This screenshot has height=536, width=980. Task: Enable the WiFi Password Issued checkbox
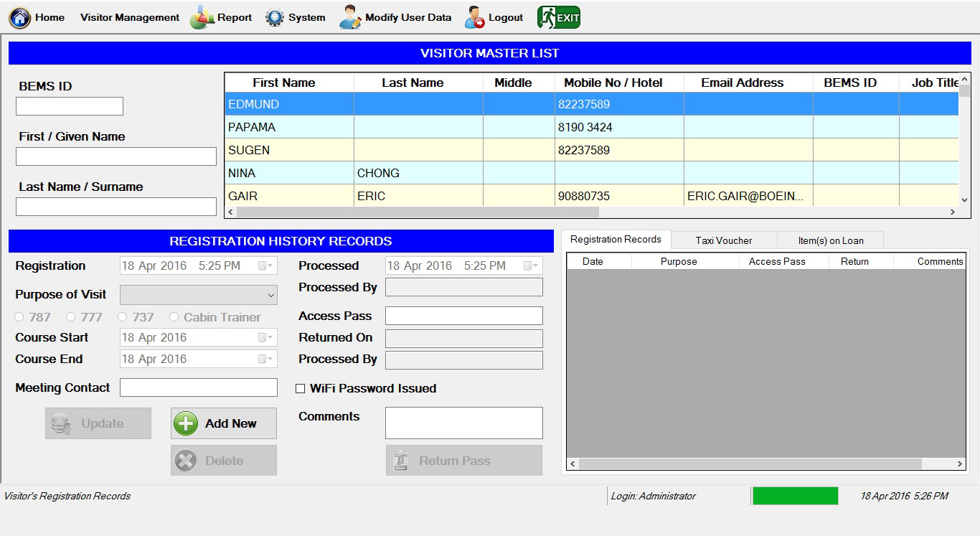(301, 388)
